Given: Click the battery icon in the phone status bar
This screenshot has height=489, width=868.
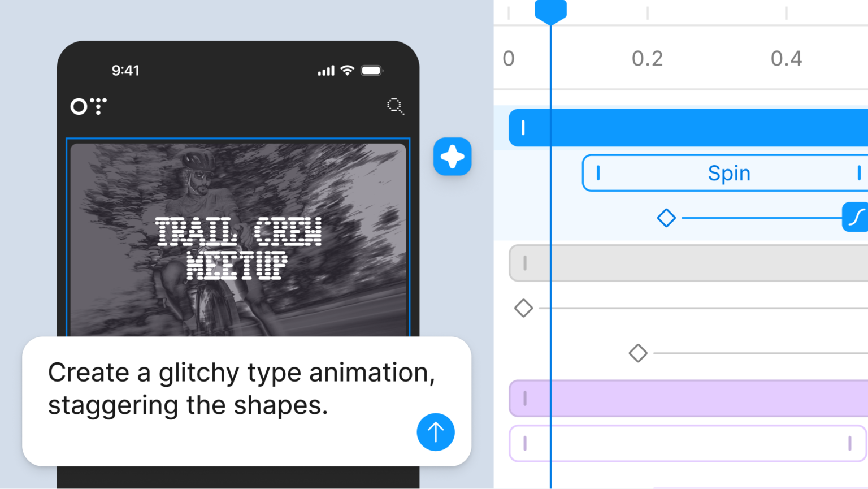Looking at the screenshot, I should pyautogui.click(x=372, y=71).
